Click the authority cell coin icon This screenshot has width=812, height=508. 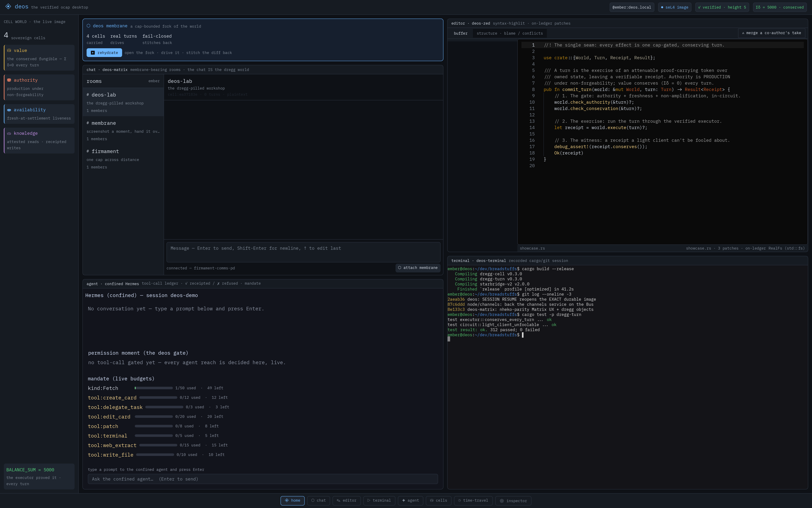point(9,80)
